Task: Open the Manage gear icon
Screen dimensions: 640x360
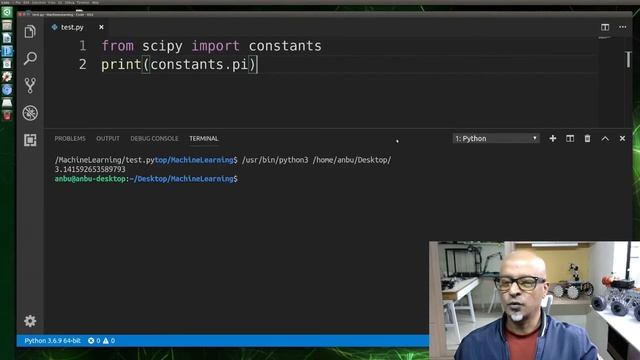Action: click(x=30, y=321)
